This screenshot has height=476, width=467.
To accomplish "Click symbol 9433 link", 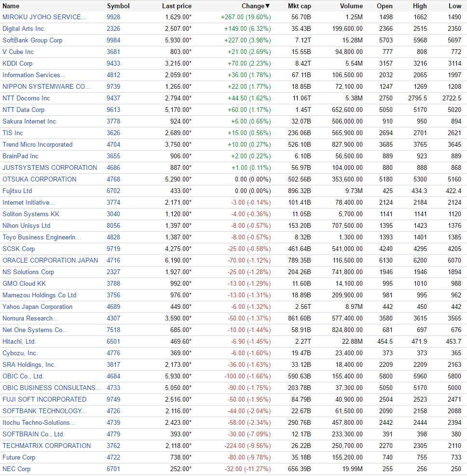I will coord(113,63).
